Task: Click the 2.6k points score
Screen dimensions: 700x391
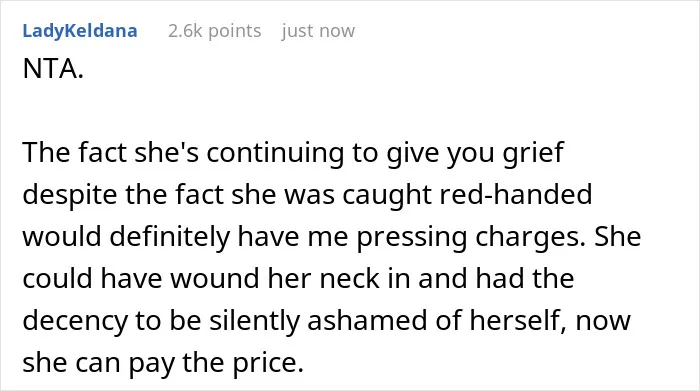Action: pyautogui.click(x=214, y=31)
